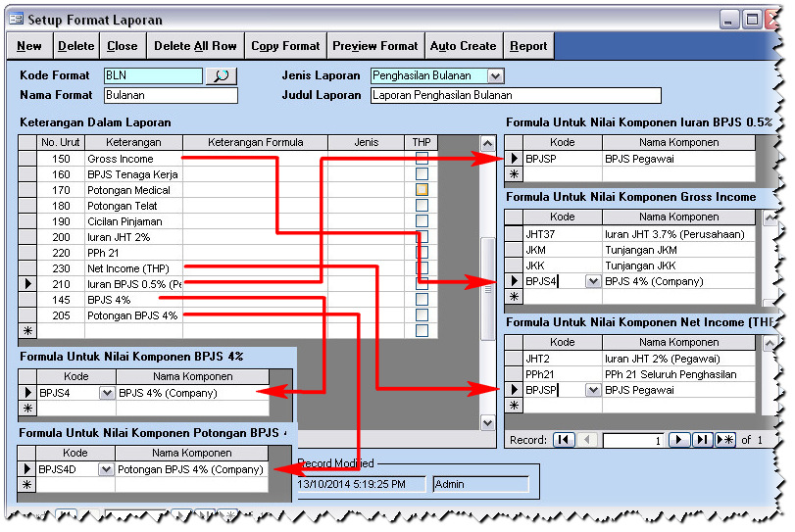Expand BPJS4 Kode dropdown in Gross Income panel
This screenshot has height=532, width=795.
(x=592, y=281)
